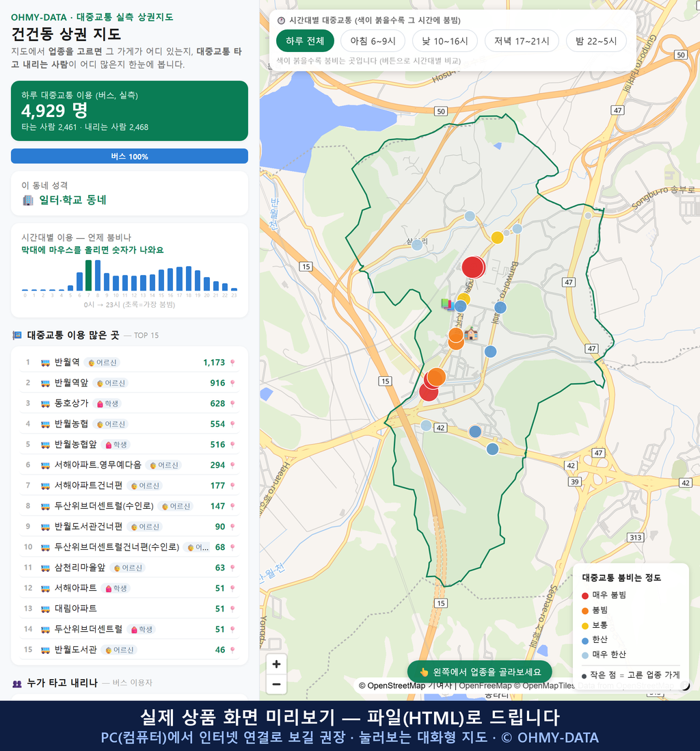Click the bus icon of 두산위브더센트럴(수인로)
This screenshot has height=751, width=700.
(46, 506)
